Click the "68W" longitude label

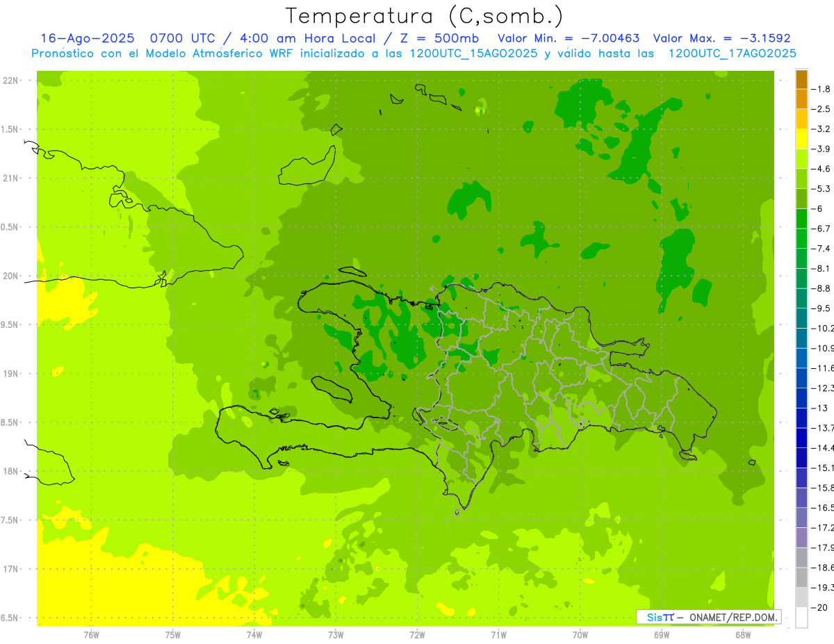(x=743, y=634)
